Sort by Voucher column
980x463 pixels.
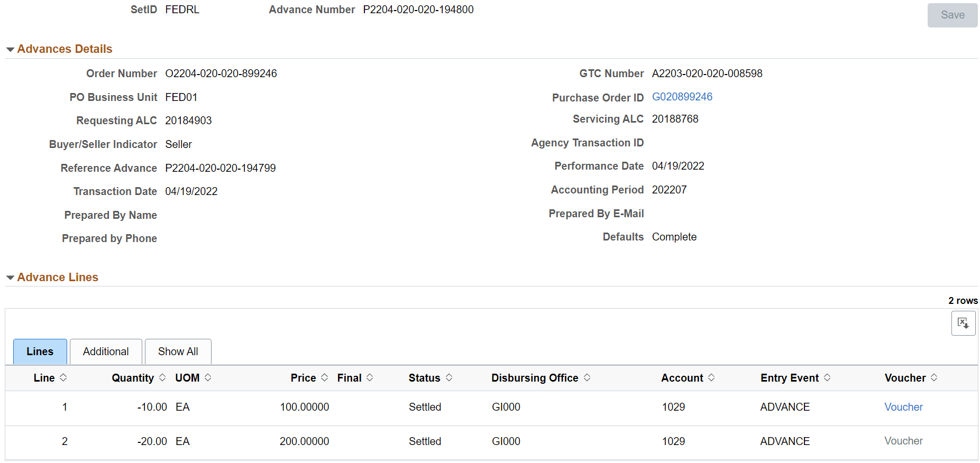[x=911, y=378]
